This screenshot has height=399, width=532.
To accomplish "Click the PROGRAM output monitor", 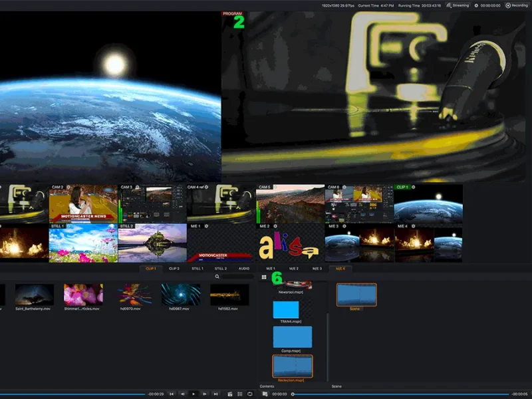I will pyautogui.click(x=373, y=96).
